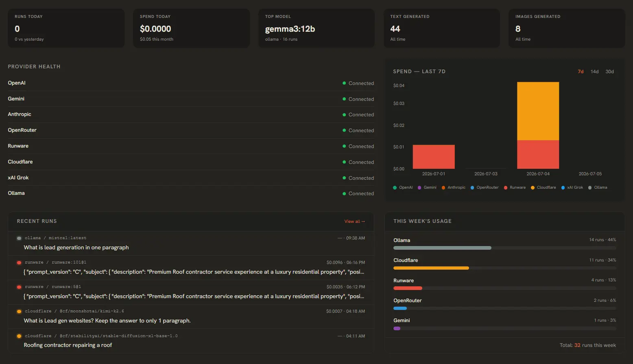Click the Images Generated stat card
The width and height of the screenshot is (633, 364).
tap(567, 28)
